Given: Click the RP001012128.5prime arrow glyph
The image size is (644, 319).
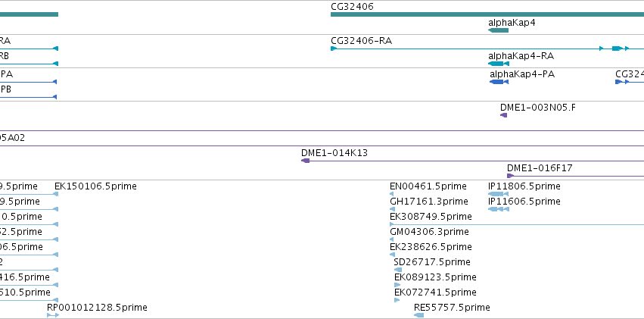Looking at the screenshot, I should [53, 315].
